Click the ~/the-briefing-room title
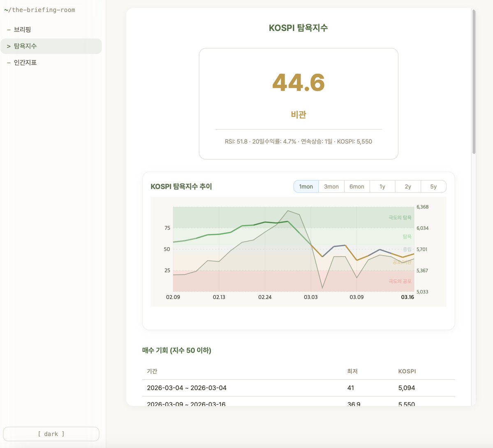The width and height of the screenshot is (493, 448). (x=39, y=10)
